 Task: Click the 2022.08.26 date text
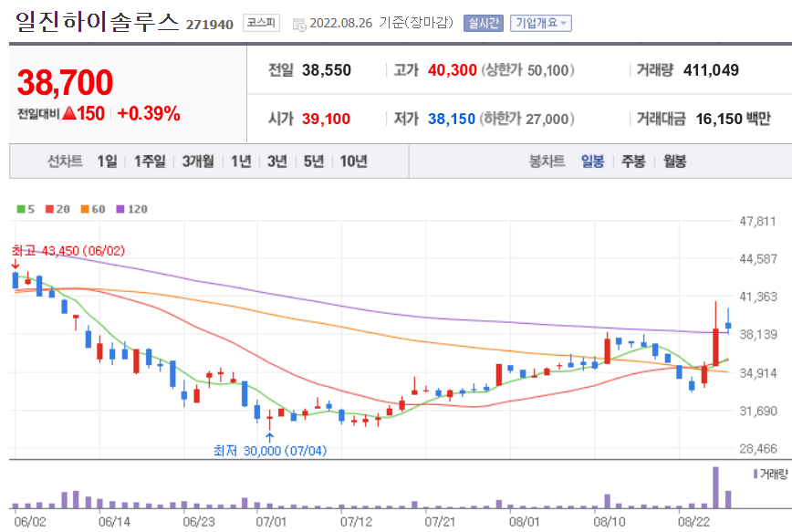point(341,23)
